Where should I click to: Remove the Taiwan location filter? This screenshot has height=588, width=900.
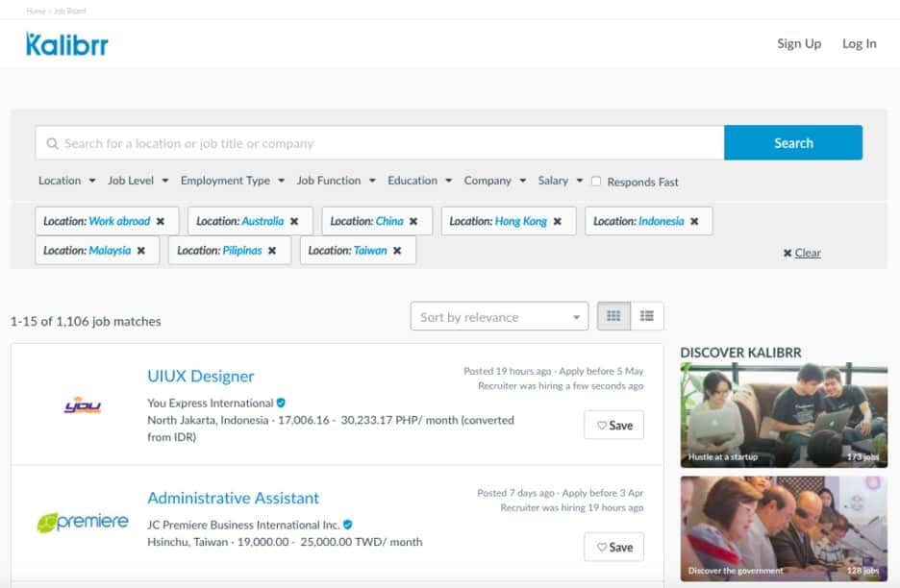click(x=397, y=251)
